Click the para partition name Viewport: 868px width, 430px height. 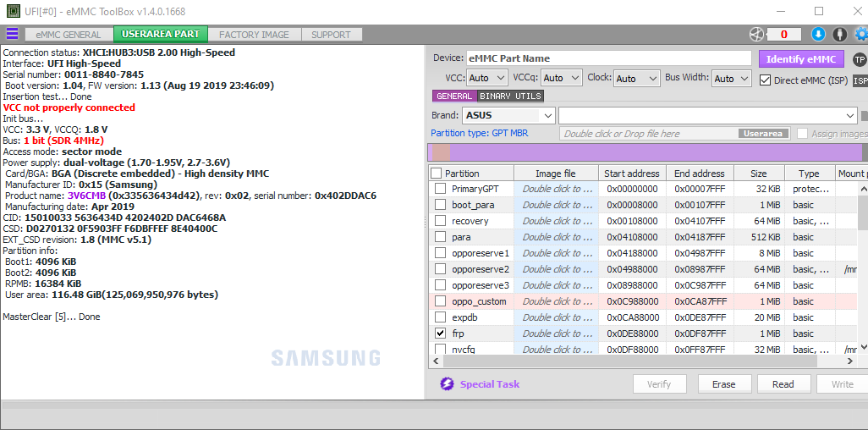[x=461, y=237]
